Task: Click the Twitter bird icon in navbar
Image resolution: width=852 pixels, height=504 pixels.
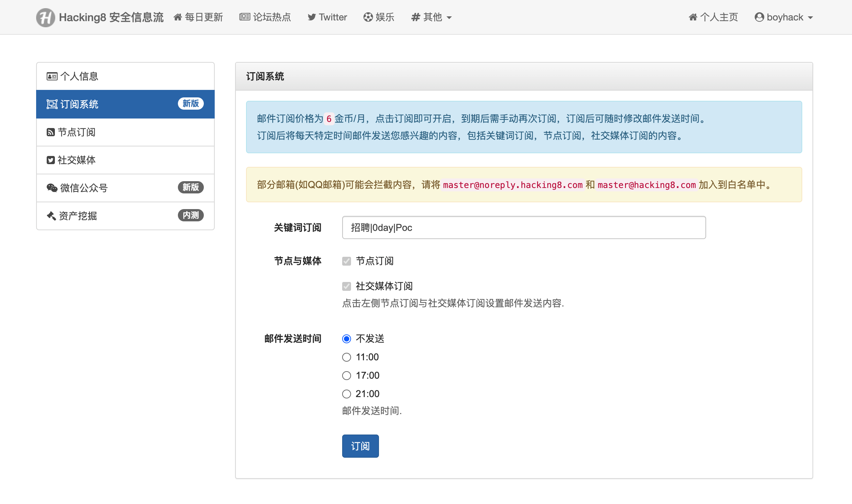Action: point(311,17)
